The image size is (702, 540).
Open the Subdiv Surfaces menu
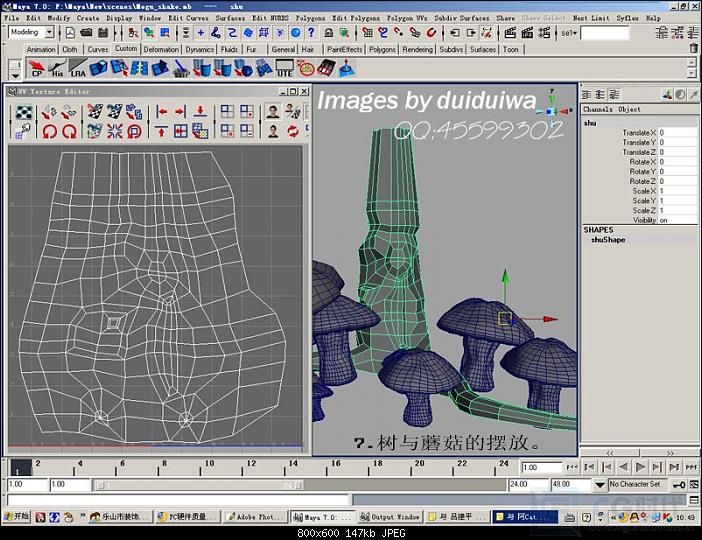point(462,18)
